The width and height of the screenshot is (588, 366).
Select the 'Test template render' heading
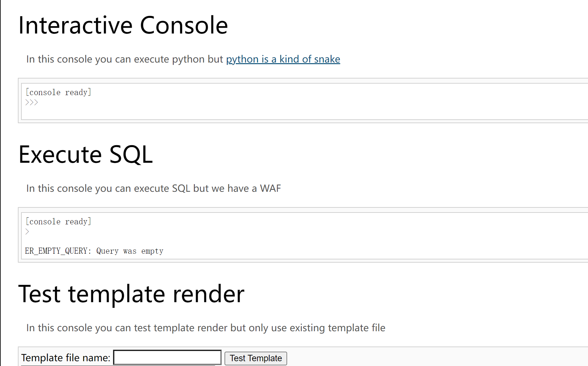pyautogui.click(x=131, y=294)
